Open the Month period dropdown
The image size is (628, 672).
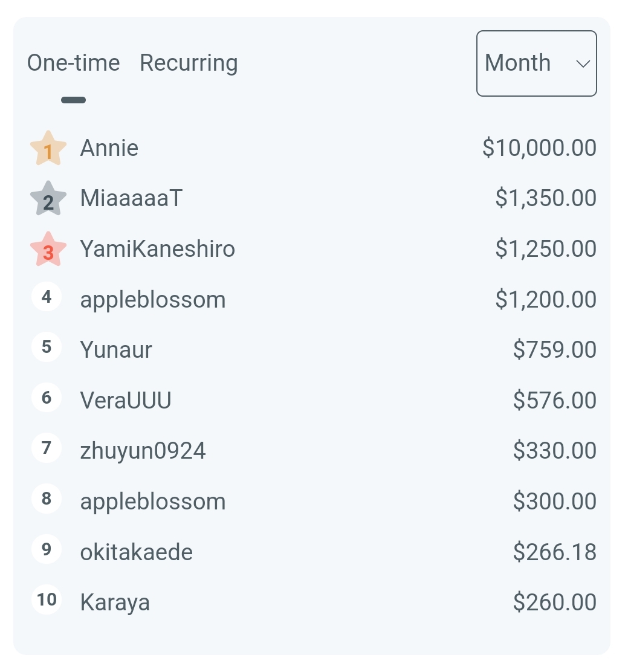(x=536, y=63)
